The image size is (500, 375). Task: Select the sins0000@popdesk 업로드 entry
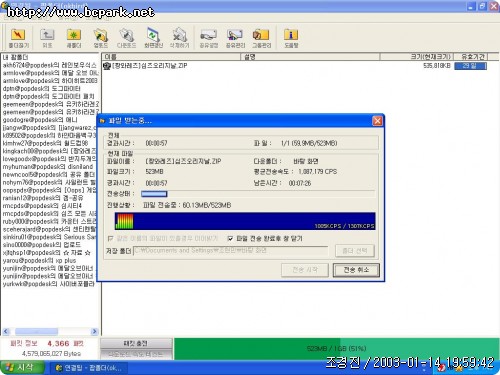pyautogui.click(x=42, y=245)
